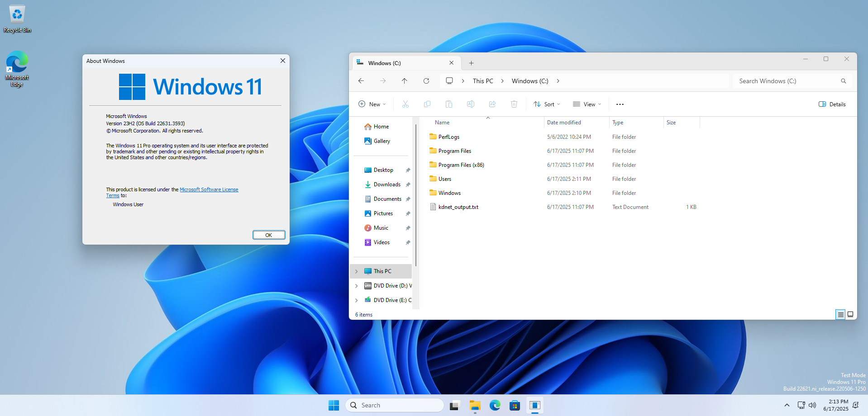Open Task View on taskbar
868x416 pixels.
[x=455, y=405]
